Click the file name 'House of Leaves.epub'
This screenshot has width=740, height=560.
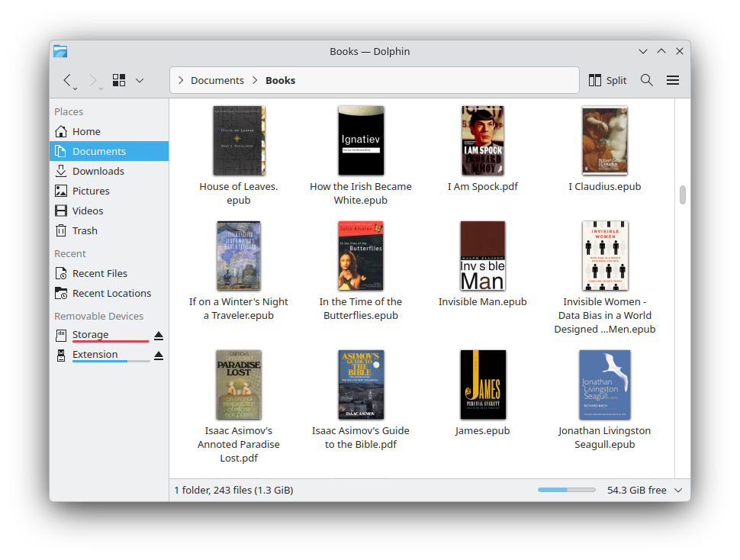pos(239,194)
